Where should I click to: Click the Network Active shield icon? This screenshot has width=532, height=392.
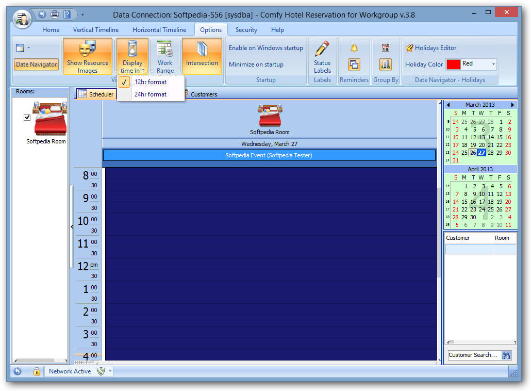pyautogui.click(x=101, y=371)
